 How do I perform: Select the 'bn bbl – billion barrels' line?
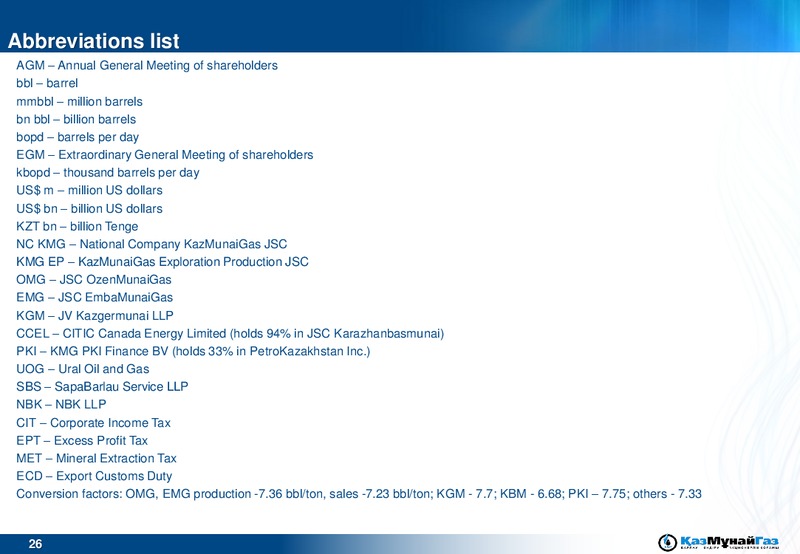pyautogui.click(x=76, y=119)
